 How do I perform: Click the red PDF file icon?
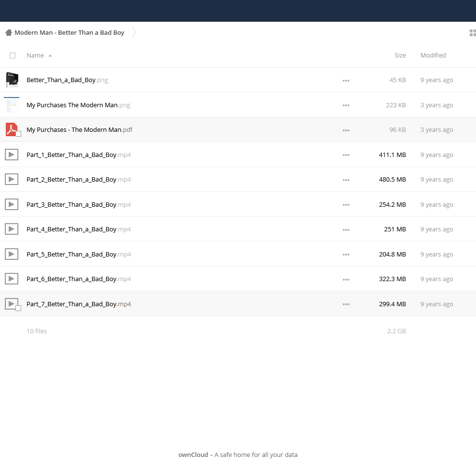12,129
